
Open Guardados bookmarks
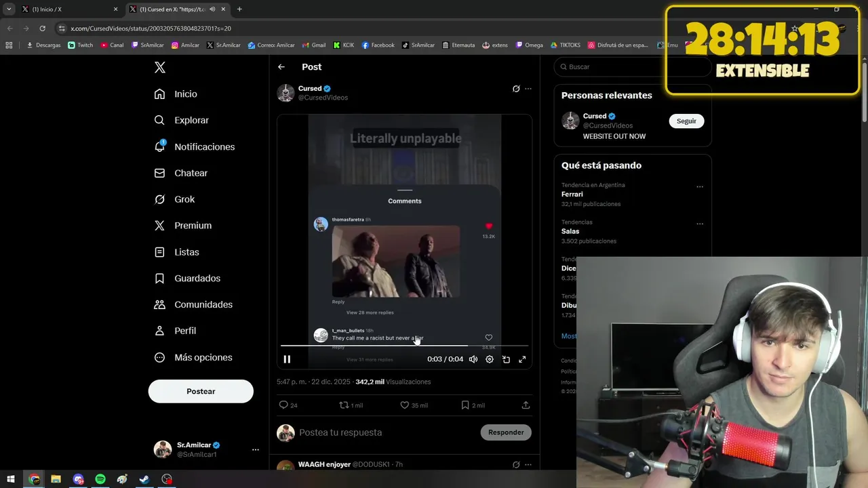[x=188, y=279]
